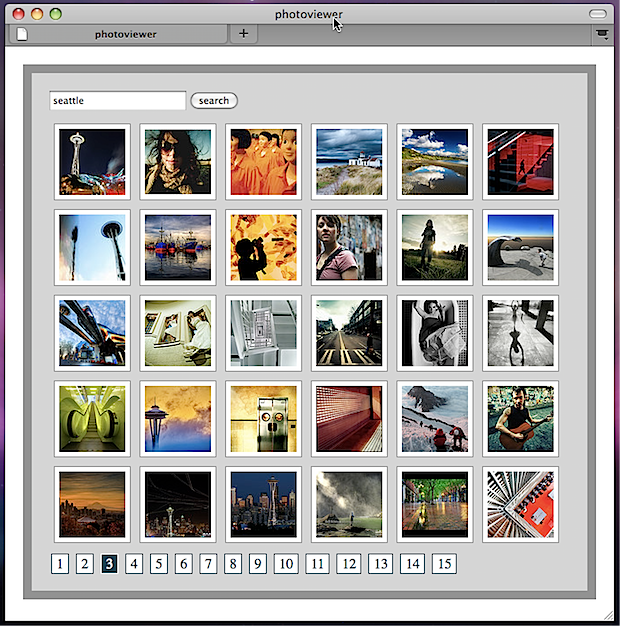Open page 13 of results
The image size is (620, 626).
(380, 564)
